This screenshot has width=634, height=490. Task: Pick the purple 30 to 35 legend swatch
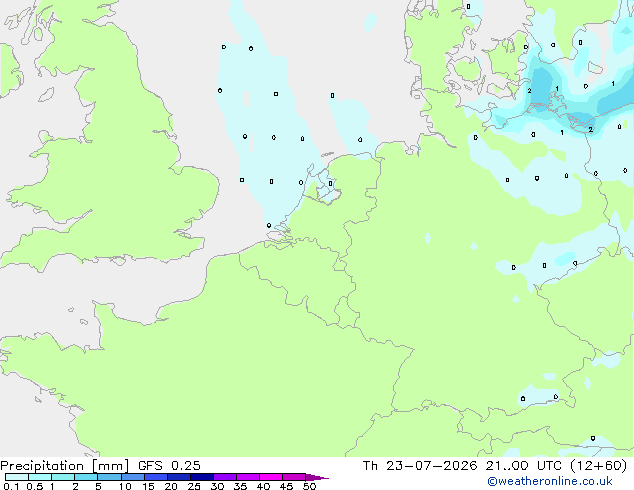pyautogui.click(x=224, y=477)
